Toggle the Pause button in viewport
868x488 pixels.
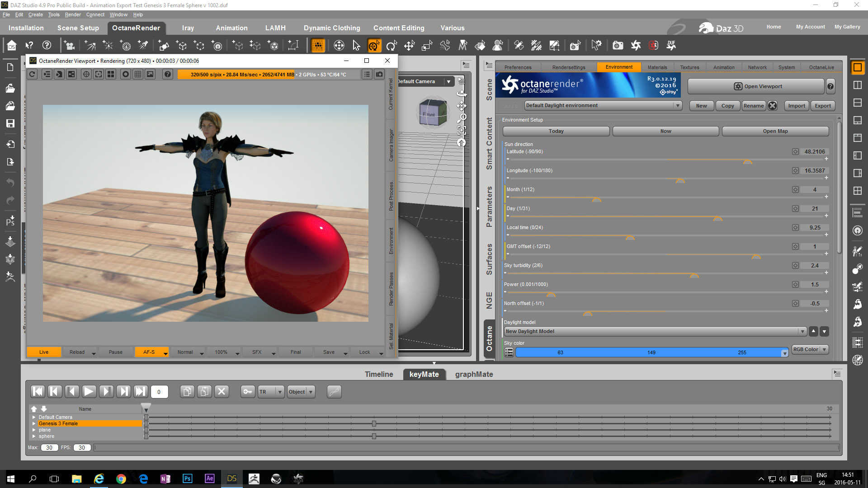click(115, 352)
